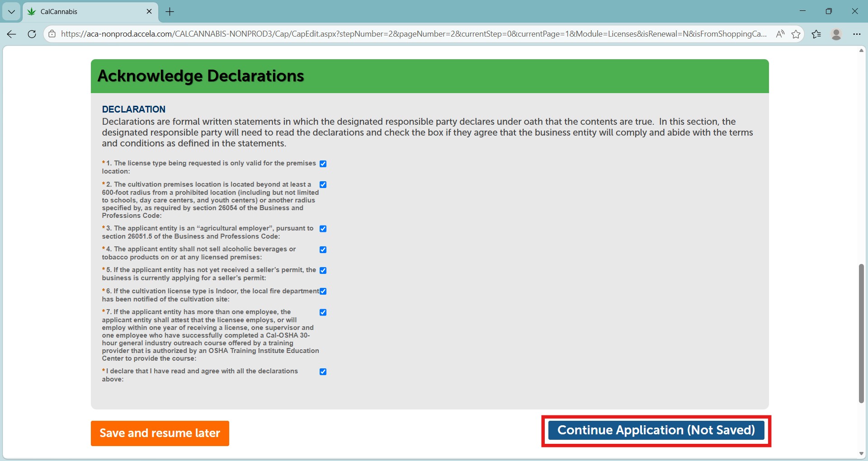Image resolution: width=868 pixels, height=461 pixels.
Task: Toggle declaration 3 agricultural employer checkbox
Action: pyautogui.click(x=323, y=229)
